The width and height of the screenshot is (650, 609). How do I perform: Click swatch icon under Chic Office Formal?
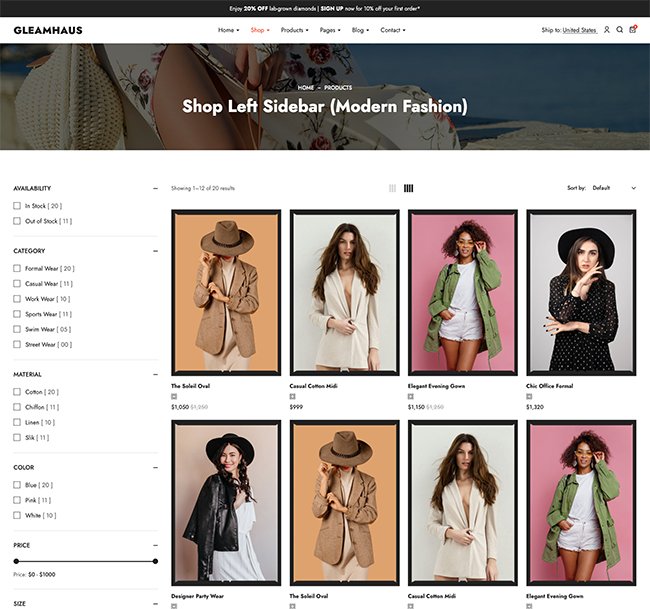click(530, 397)
